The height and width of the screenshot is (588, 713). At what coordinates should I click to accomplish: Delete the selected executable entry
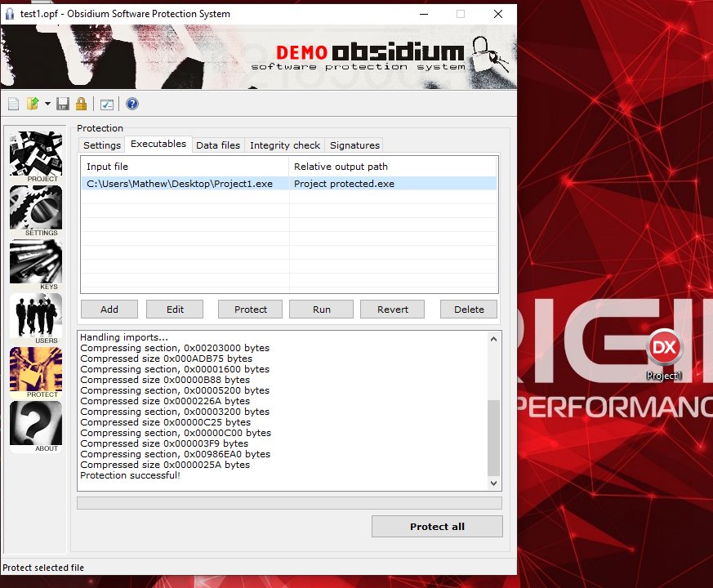click(469, 310)
